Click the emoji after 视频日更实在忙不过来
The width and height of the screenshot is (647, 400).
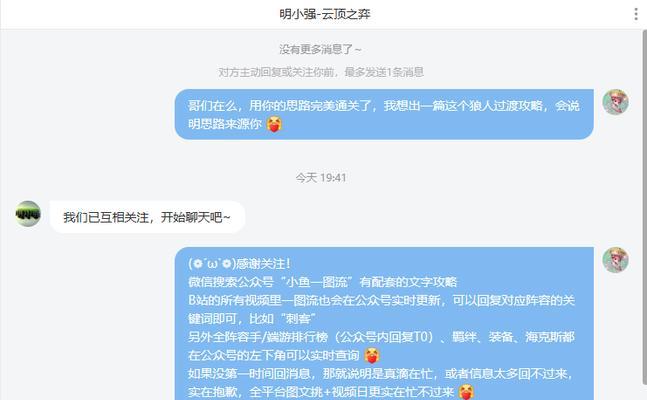466,392
